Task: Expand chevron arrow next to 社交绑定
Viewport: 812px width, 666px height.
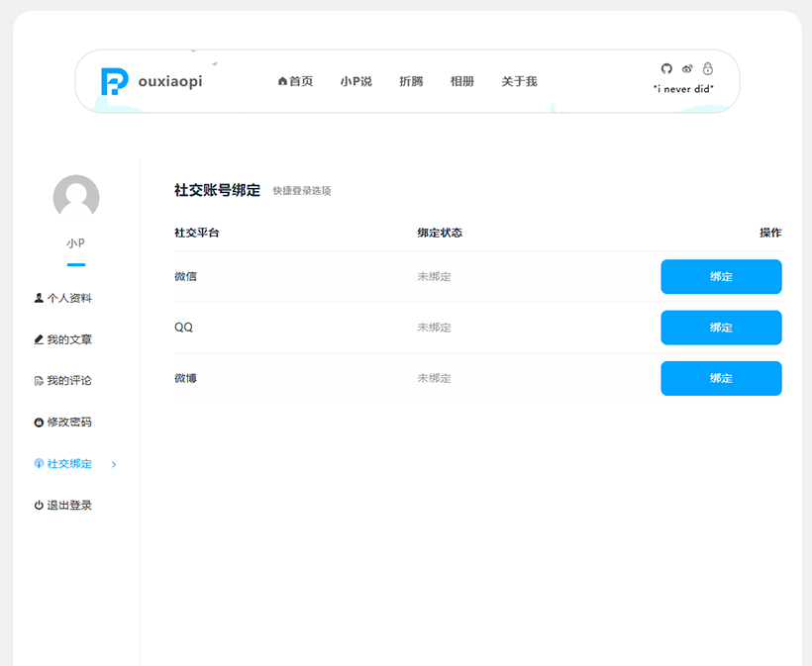Action: [114, 464]
